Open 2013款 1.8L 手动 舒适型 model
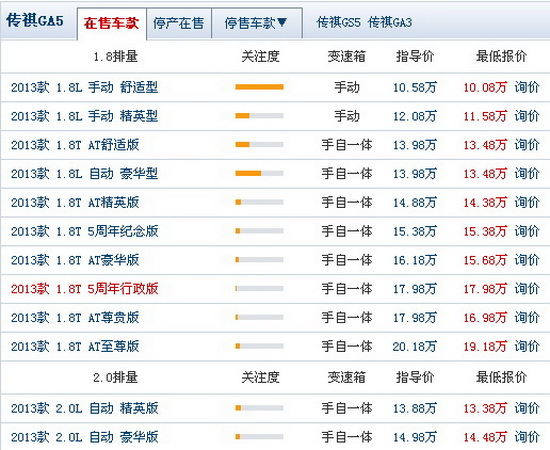This screenshot has width=550, height=450. click(85, 87)
